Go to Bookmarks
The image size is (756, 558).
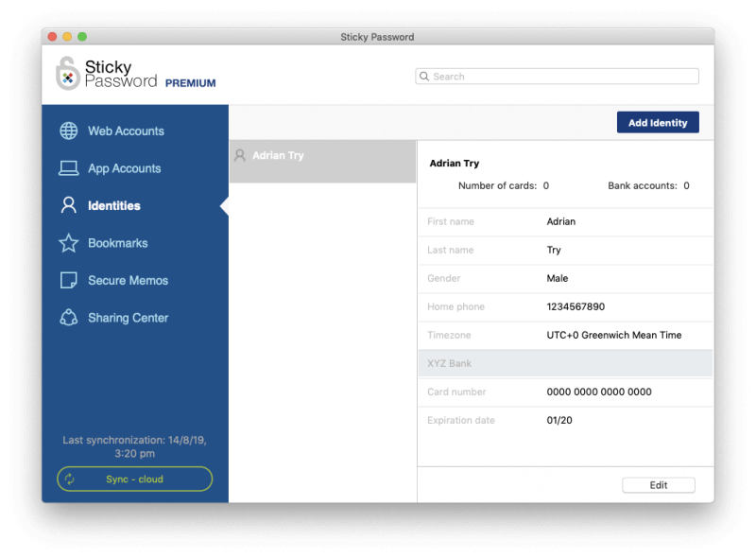pyautogui.click(x=117, y=243)
